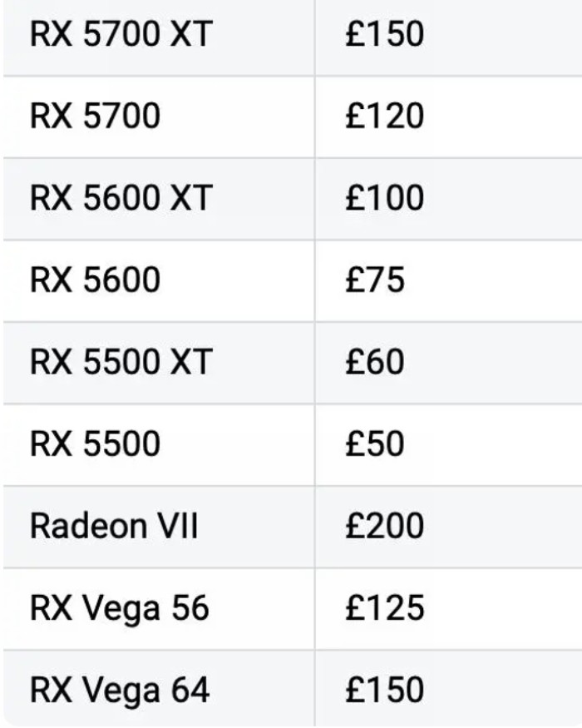The image size is (582, 728).
Task: Select the £125 price cell
Action: tap(385, 608)
